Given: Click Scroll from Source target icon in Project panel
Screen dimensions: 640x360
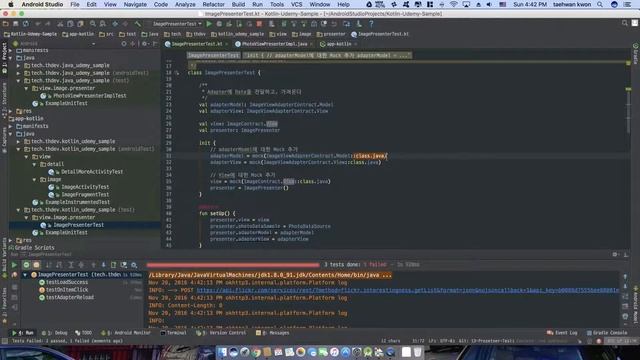Looking at the screenshot, I should point(124,43).
